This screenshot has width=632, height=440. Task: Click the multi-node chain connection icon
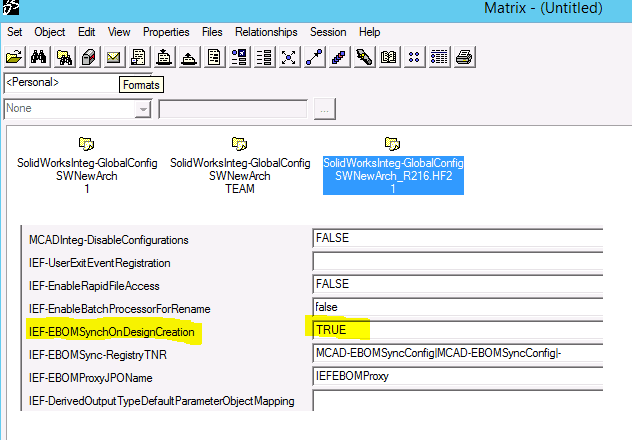coord(339,57)
